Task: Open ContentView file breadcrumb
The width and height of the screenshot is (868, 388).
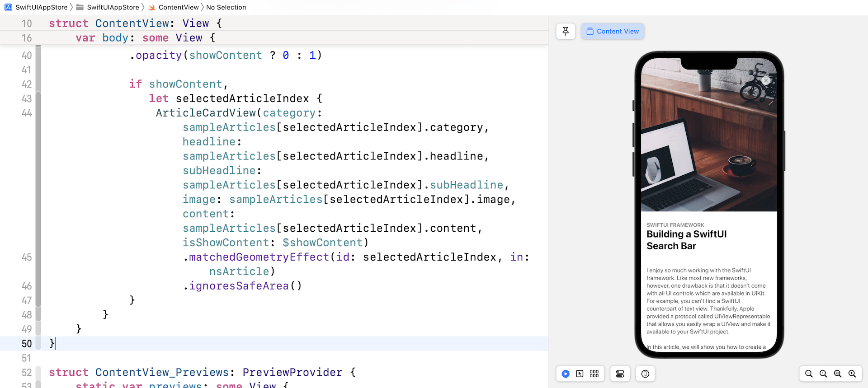Action: (178, 7)
